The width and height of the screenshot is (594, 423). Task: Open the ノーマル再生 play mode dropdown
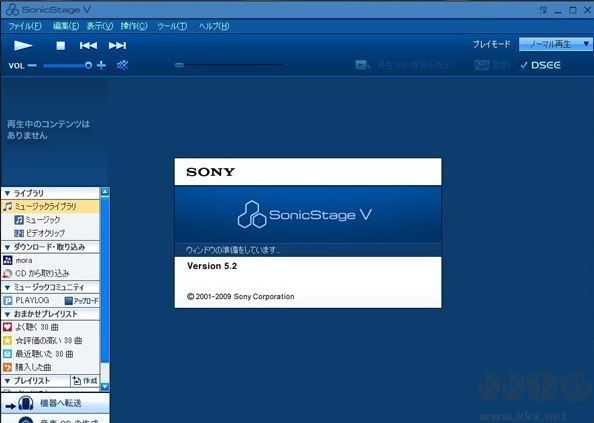coord(555,44)
